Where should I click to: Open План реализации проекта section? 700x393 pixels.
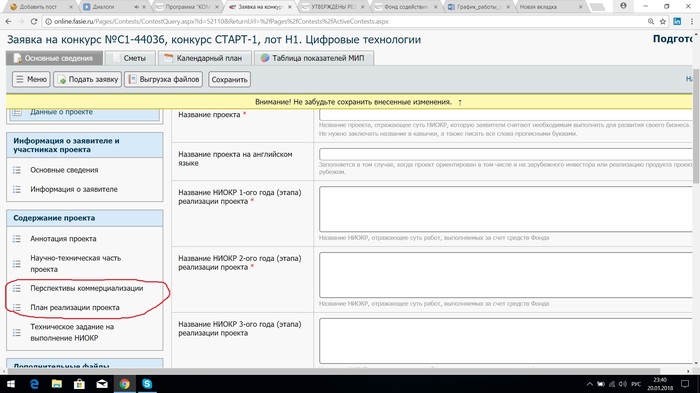tap(75, 307)
